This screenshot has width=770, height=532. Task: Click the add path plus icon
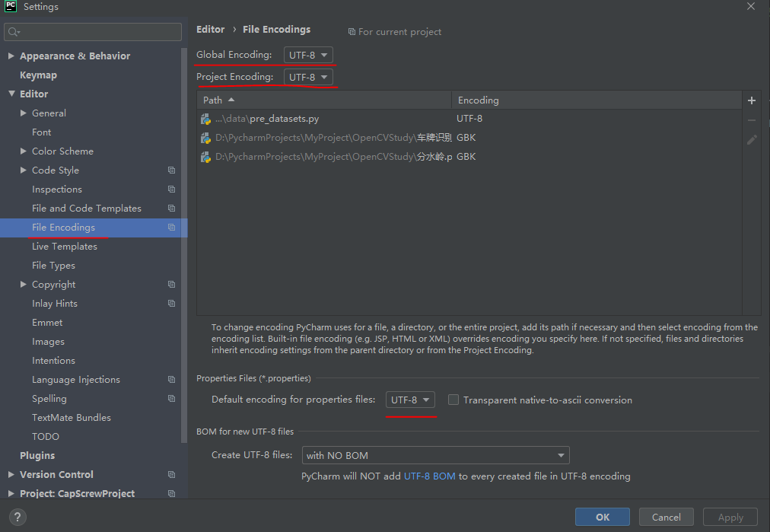(x=751, y=100)
